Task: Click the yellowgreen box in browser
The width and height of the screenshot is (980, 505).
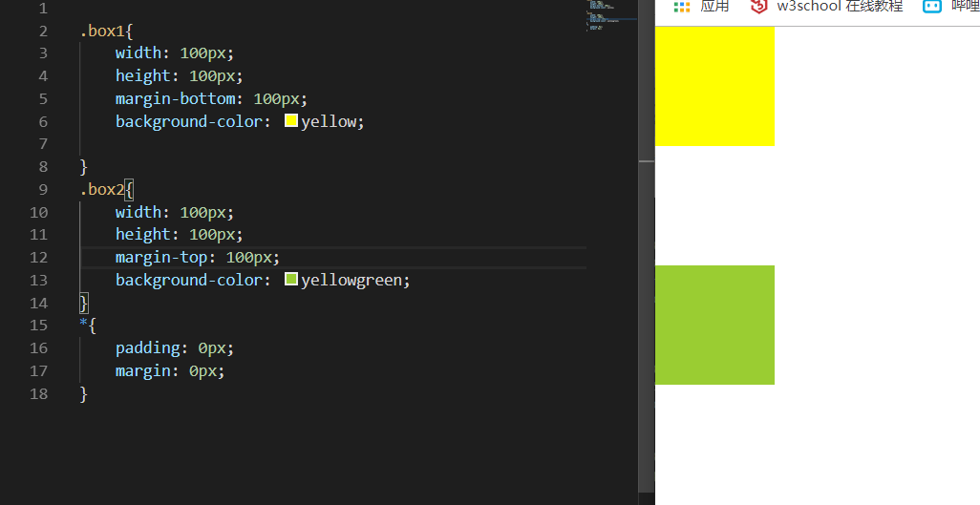Action: 714,325
